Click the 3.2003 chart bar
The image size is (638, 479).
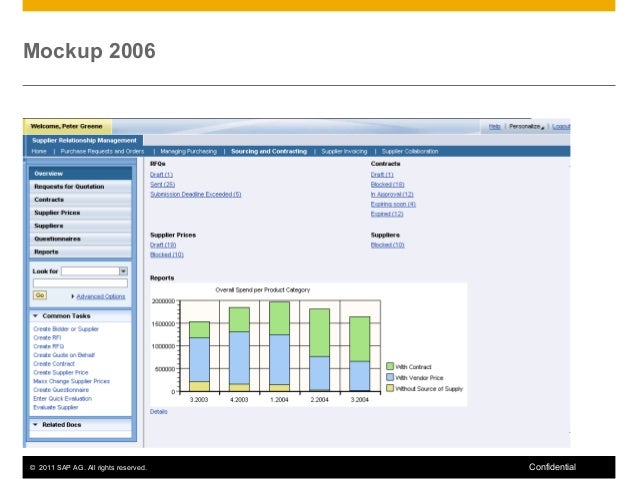(199, 357)
